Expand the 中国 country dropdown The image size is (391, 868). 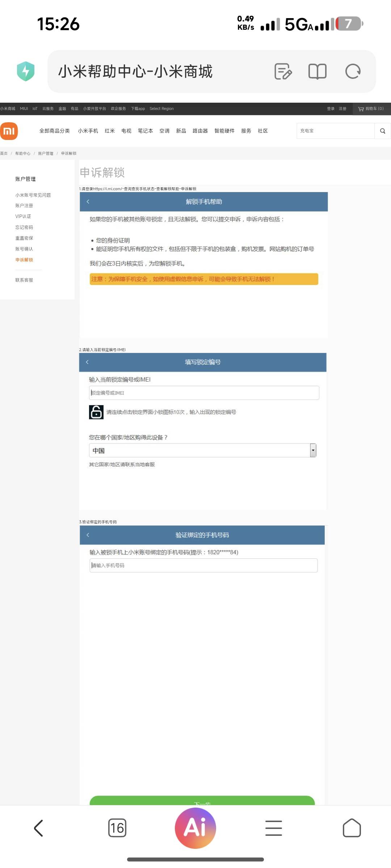tap(203, 450)
